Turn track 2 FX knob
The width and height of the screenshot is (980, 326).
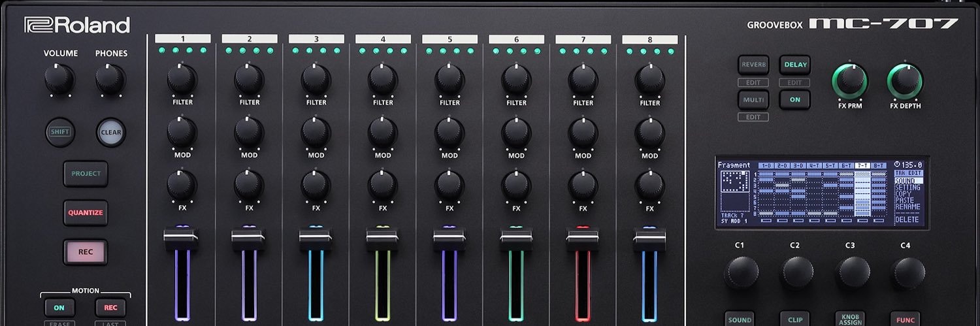(249, 186)
